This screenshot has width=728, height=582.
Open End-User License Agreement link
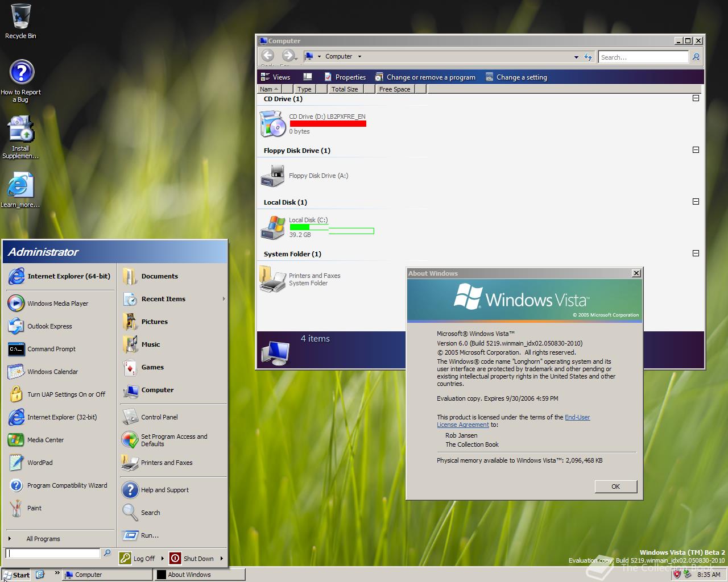coord(513,421)
